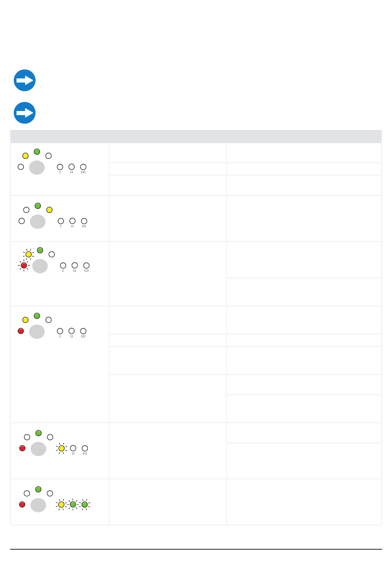Select the solid red LED in fourth diagram
The width and height of the screenshot is (392, 567).
coord(21,331)
